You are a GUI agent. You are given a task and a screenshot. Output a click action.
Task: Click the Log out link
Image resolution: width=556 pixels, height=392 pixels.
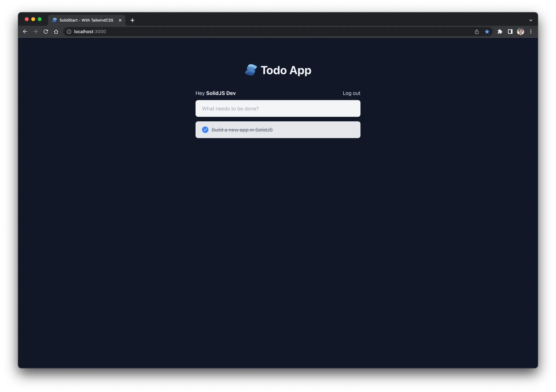(351, 93)
